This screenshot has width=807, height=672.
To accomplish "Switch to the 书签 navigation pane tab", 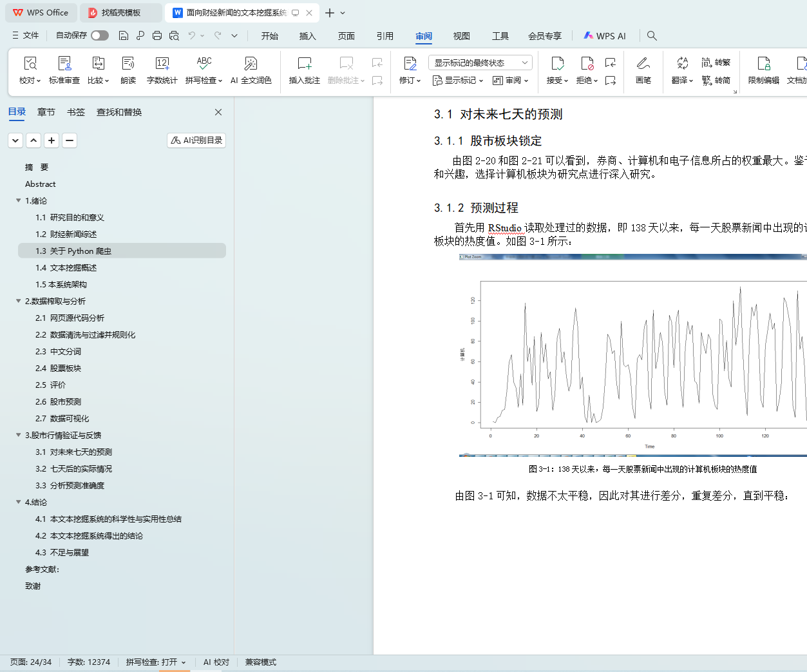I will click(76, 112).
